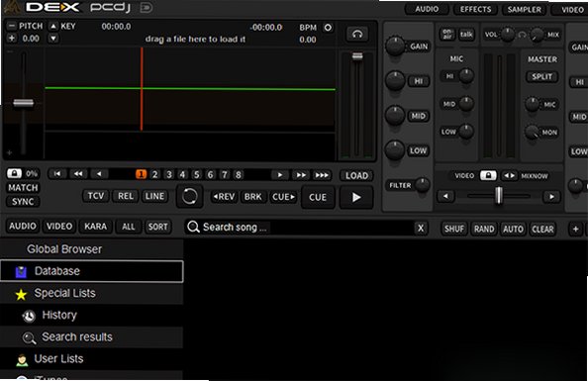
Task: Select hot cue 3
Action: pos(169,174)
